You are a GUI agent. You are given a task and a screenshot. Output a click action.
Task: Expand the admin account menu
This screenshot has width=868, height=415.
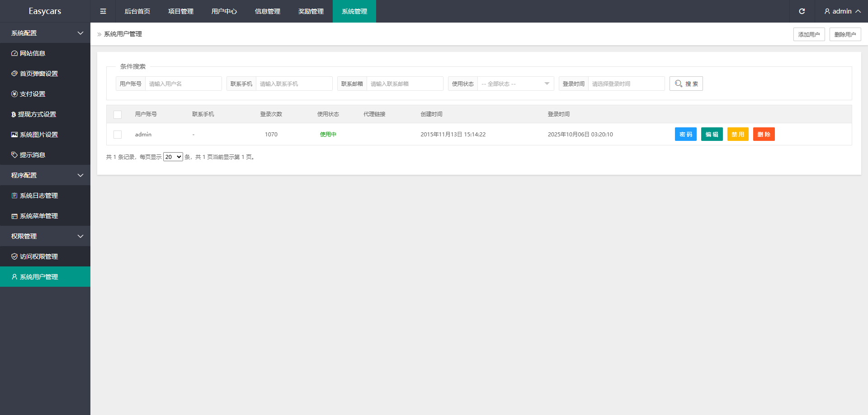841,11
